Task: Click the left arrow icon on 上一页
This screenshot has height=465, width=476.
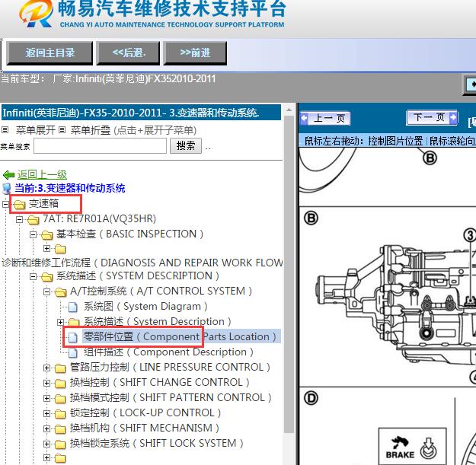Action: pyautogui.click(x=304, y=118)
